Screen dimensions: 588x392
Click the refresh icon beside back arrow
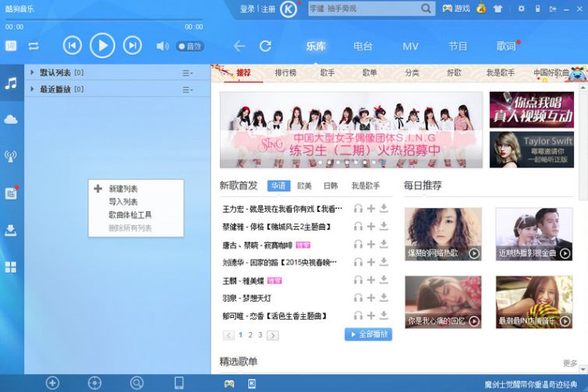(x=265, y=46)
